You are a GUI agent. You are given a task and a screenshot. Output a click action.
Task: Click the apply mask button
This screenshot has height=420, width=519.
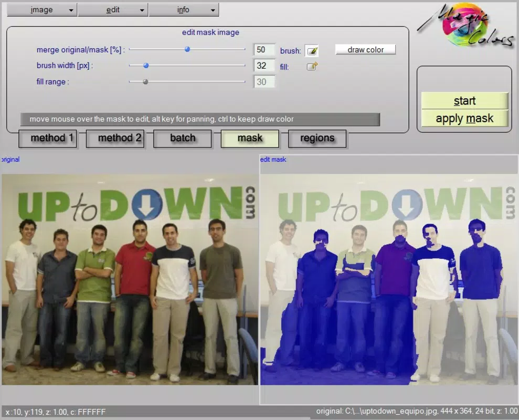tap(464, 118)
